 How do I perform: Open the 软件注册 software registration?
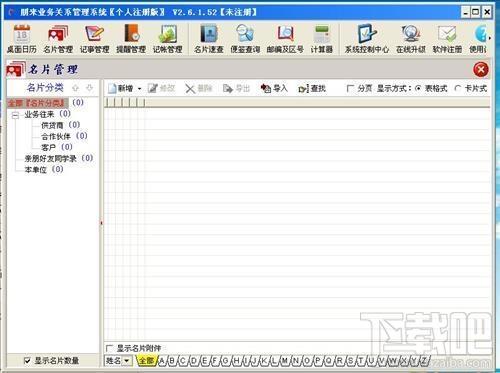(447, 39)
